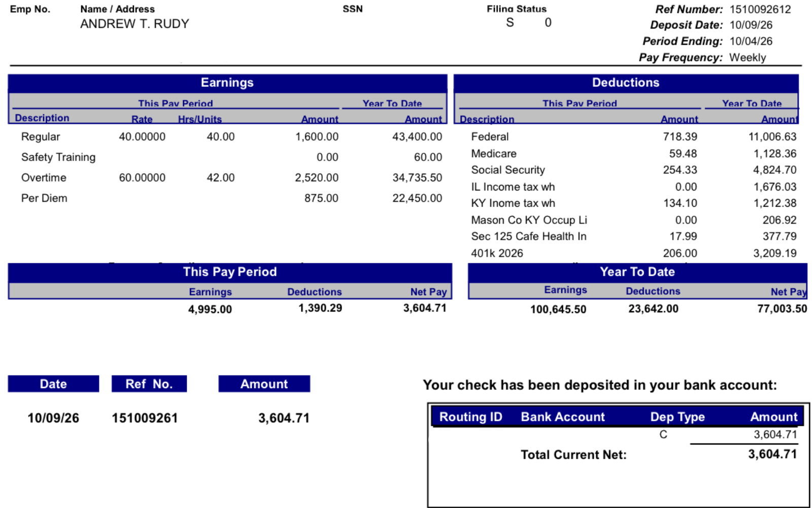The height and width of the screenshot is (508, 812).
Task: Select the Regular year-to-date amount "43,400.00"
Action: click(x=417, y=137)
